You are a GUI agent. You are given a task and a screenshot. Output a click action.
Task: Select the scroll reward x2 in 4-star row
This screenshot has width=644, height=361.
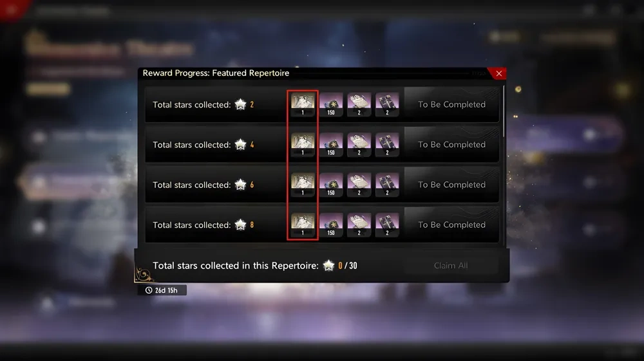coord(359,144)
